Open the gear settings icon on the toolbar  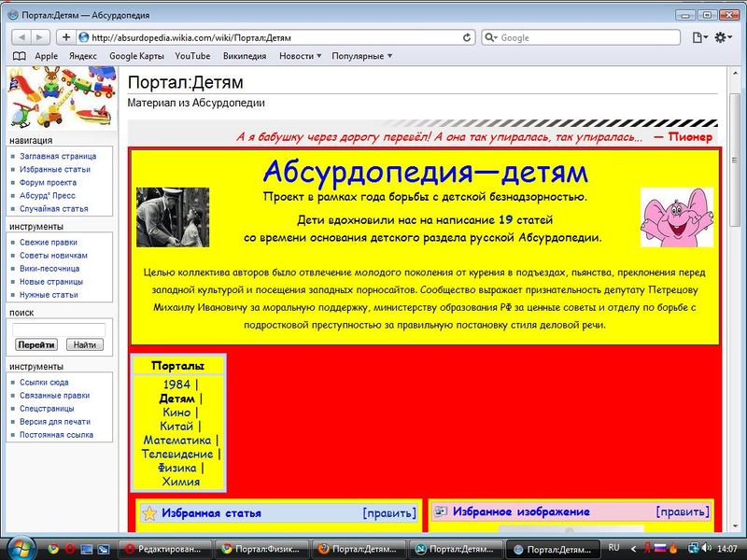point(721,38)
